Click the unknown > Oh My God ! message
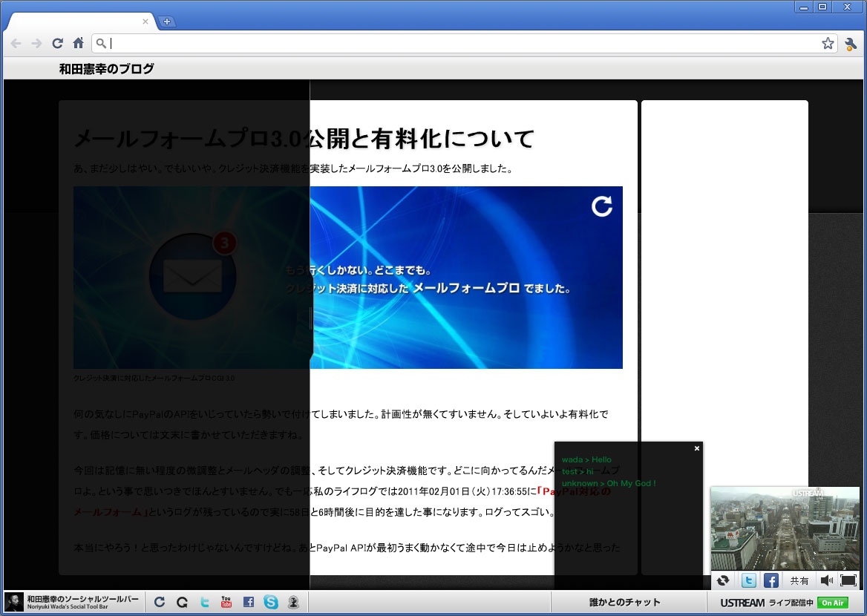867x616 pixels. coord(609,483)
